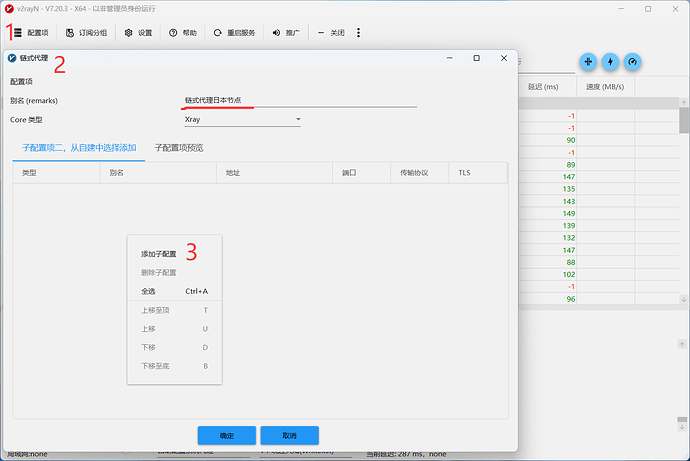This screenshot has height=461, width=690.
Task: Sort by 别名 column header
Action: point(158,173)
